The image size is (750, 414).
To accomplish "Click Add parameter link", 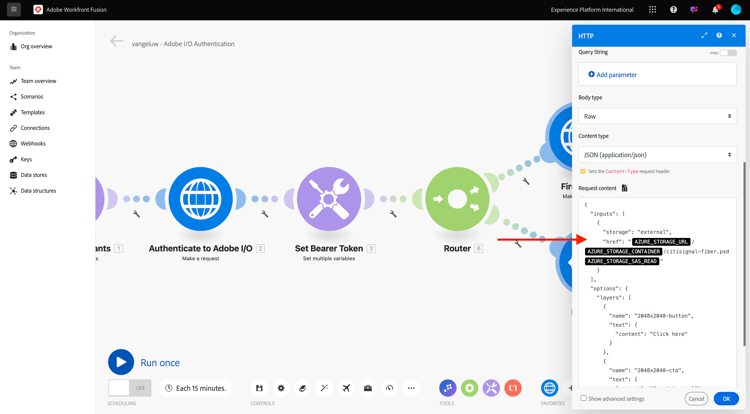I will 612,75.
